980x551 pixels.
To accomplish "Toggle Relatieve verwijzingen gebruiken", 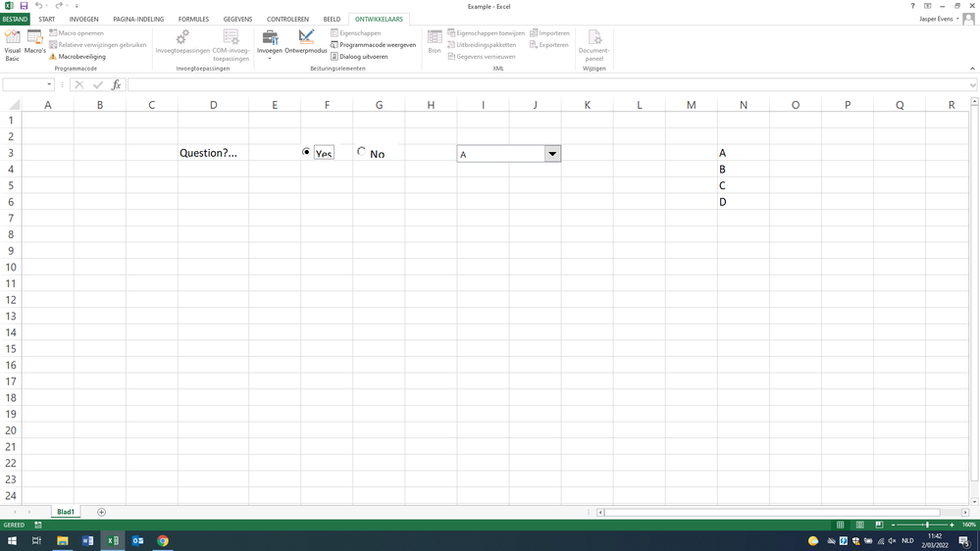I will click(98, 45).
